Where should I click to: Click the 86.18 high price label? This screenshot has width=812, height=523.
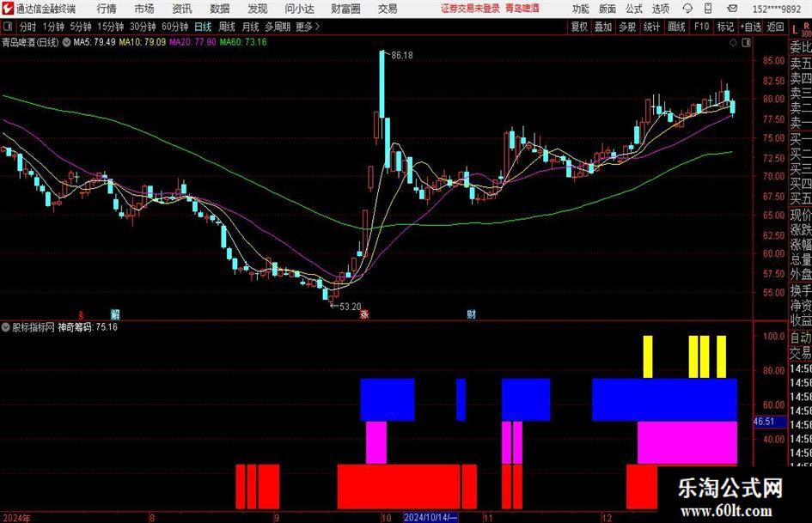402,56
